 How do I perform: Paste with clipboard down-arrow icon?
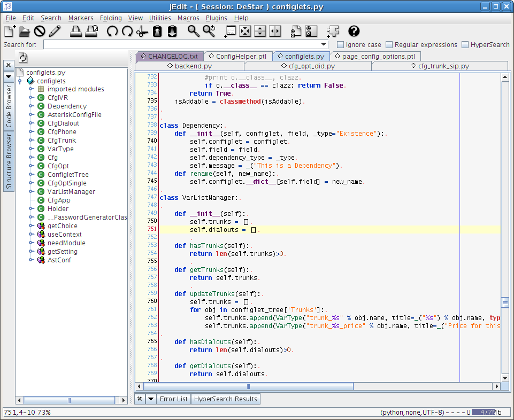click(x=172, y=32)
